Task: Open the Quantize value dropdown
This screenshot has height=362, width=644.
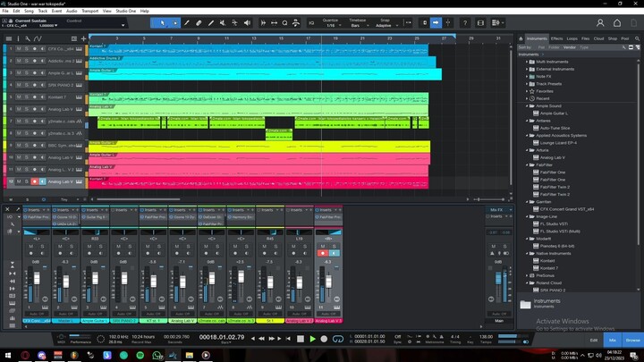Action: tap(332, 25)
